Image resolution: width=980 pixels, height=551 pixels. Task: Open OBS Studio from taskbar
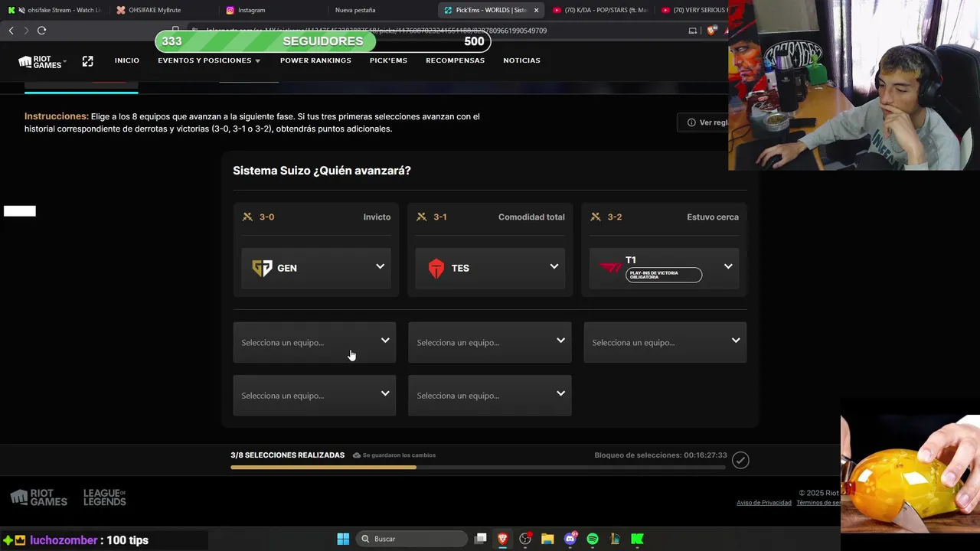tap(525, 539)
